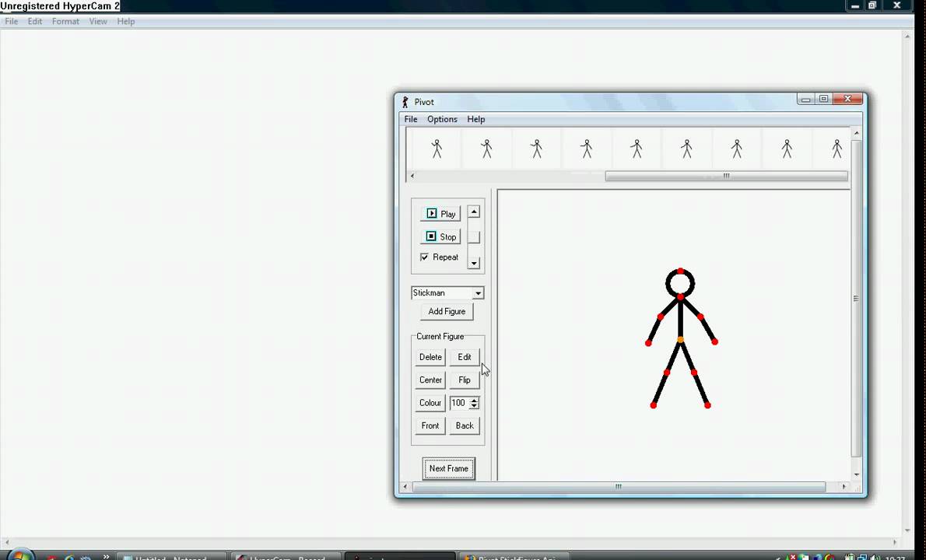The image size is (926, 560).
Task: Click speed scrollbar down arrow
Action: coord(474,263)
